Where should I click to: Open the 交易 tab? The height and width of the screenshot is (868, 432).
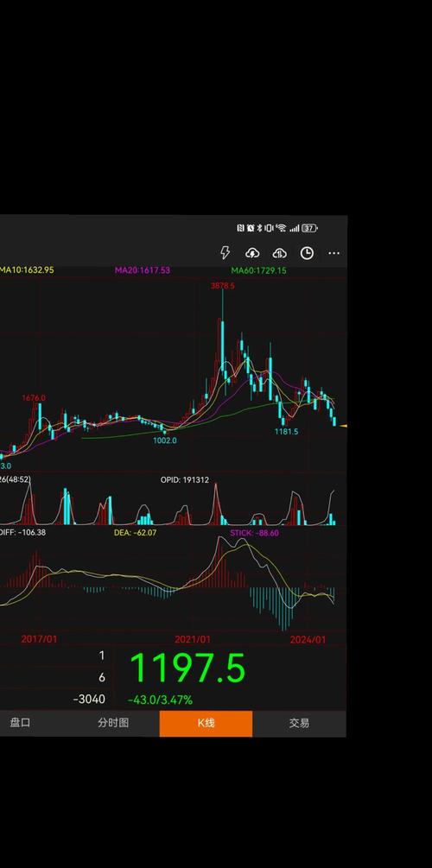tap(299, 724)
